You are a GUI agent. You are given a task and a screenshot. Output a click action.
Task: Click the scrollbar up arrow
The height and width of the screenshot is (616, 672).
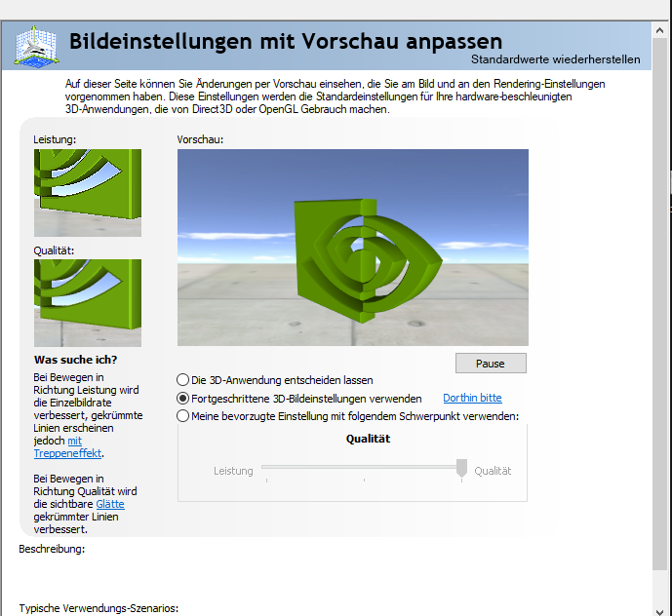point(660,30)
